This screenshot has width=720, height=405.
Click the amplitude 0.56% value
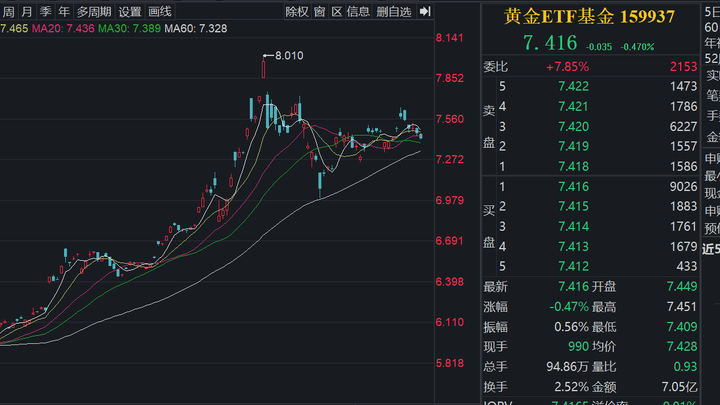pyautogui.click(x=571, y=327)
